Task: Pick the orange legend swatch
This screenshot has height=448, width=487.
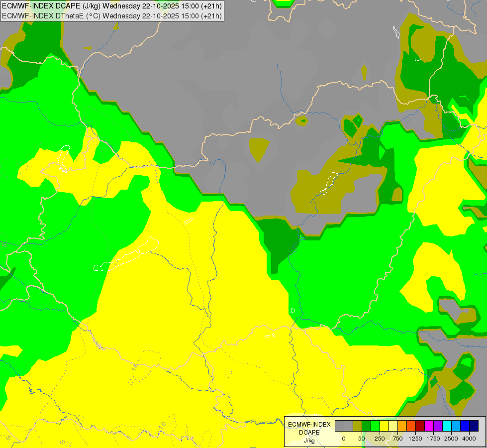Action: click(x=402, y=426)
